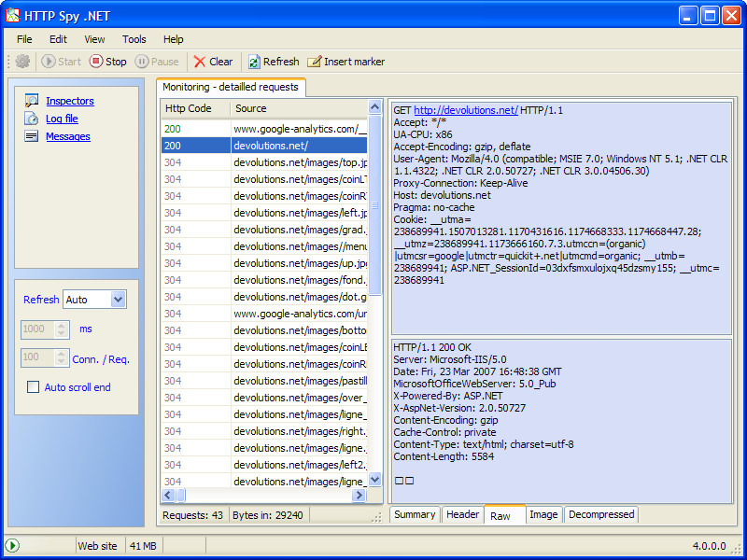
Task: Switch to the Summary tab
Action: click(x=415, y=514)
